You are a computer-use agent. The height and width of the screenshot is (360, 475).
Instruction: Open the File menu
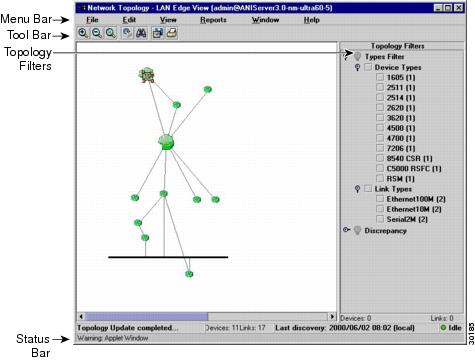92,20
